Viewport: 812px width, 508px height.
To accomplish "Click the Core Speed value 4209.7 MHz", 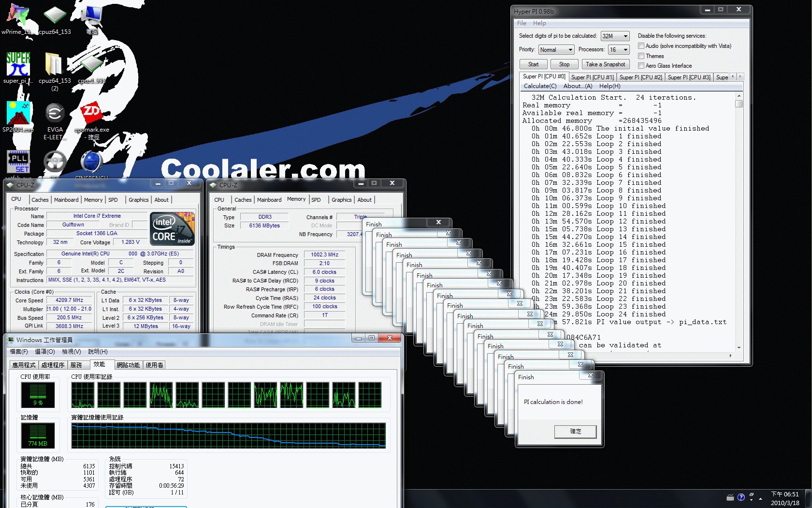I will (x=69, y=300).
